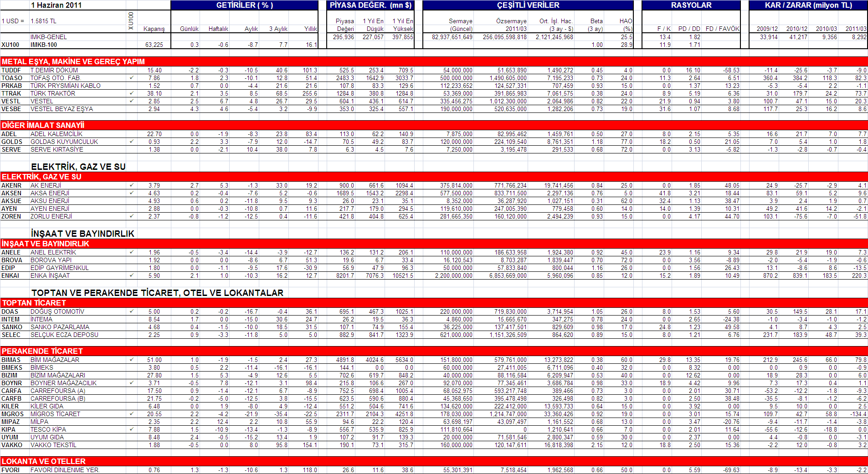
Task: Click the XU100 checkmark in TOASO row
Action: (131, 78)
